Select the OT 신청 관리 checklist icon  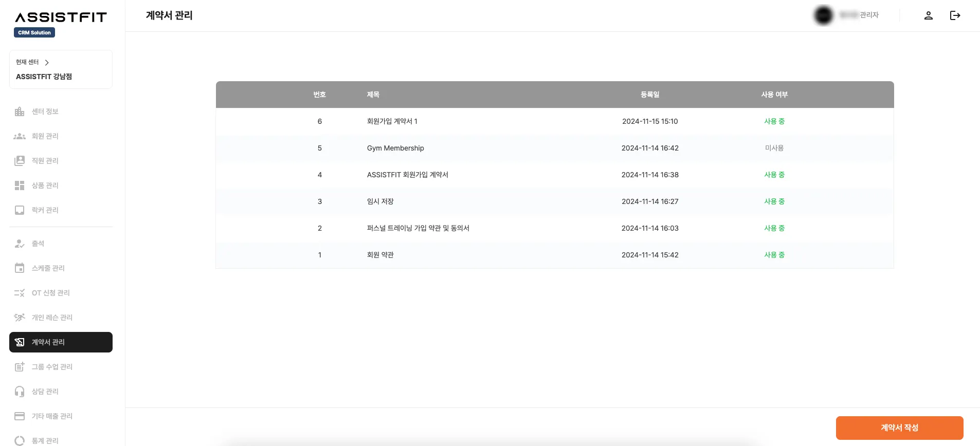click(20, 293)
